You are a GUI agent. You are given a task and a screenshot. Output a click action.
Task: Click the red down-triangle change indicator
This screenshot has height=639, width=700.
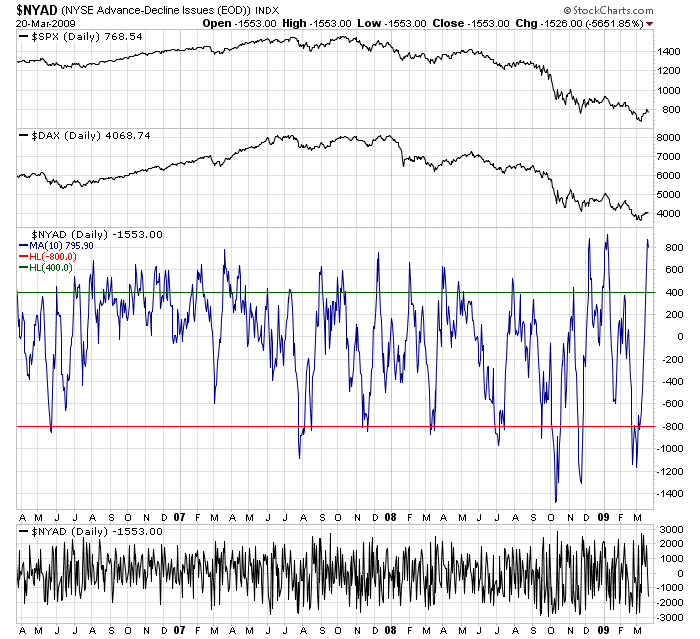point(650,24)
